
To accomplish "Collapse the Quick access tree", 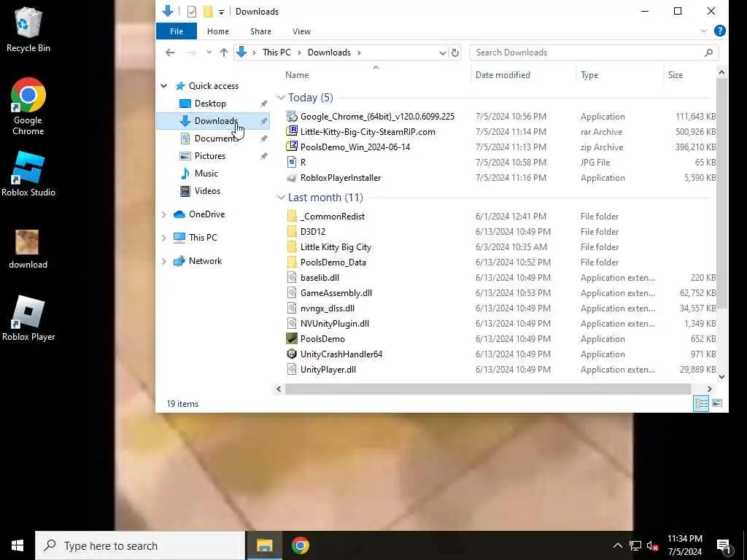I will 164,86.
